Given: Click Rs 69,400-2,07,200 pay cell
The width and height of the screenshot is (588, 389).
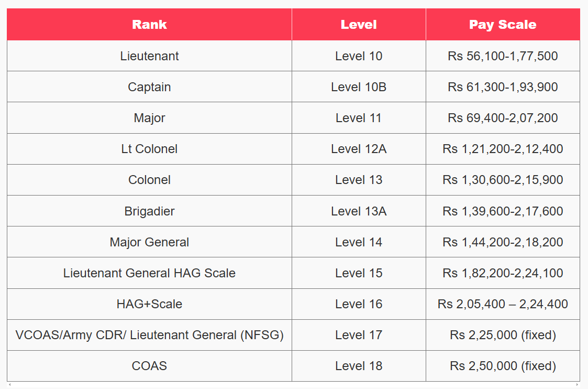Looking at the screenshot, I should 503,118.
